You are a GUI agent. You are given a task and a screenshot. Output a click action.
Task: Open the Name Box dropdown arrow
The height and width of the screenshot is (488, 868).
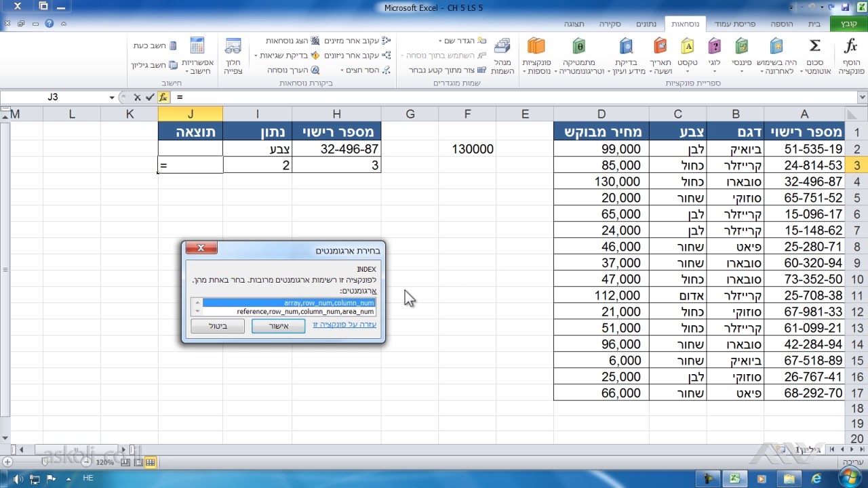click(x=112, y=98)
